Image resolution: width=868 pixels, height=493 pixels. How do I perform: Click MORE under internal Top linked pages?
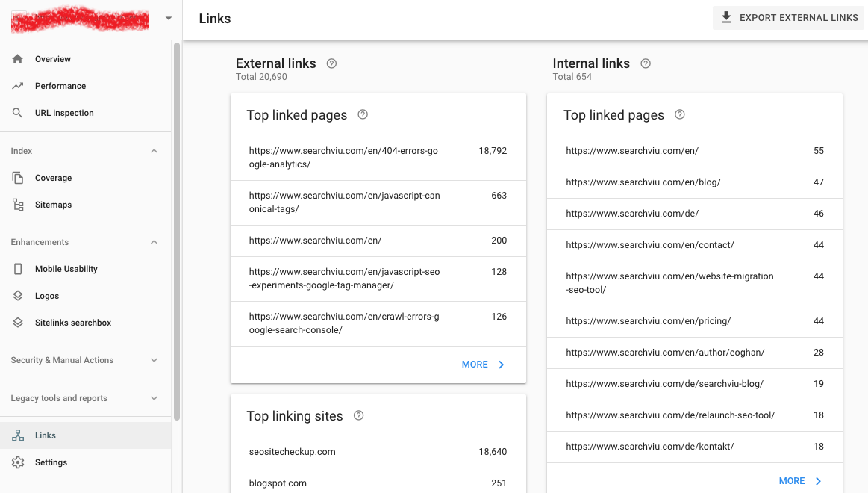(800, 481)
